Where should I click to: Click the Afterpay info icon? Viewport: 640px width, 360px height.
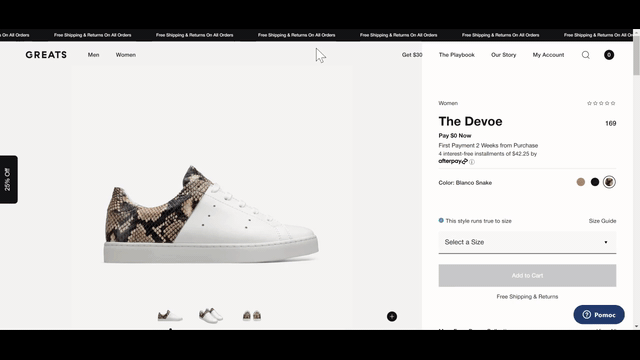tap(472, 162)
